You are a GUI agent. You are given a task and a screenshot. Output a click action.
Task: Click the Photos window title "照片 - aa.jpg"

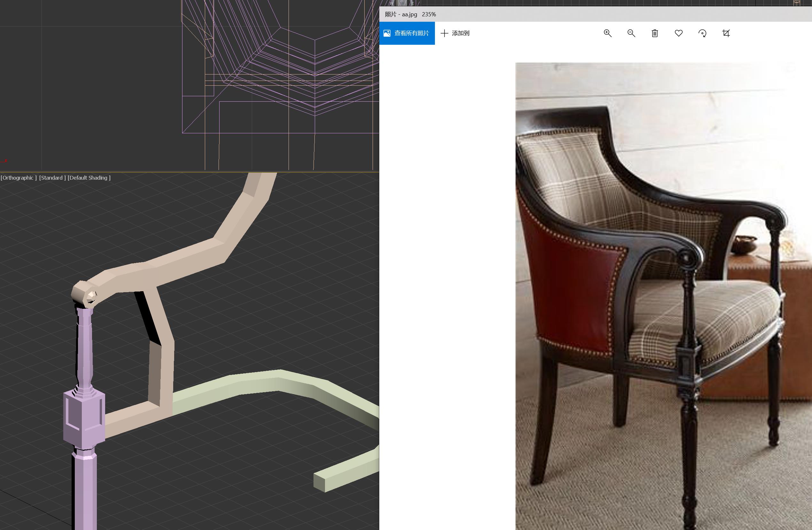coord(401,14)
